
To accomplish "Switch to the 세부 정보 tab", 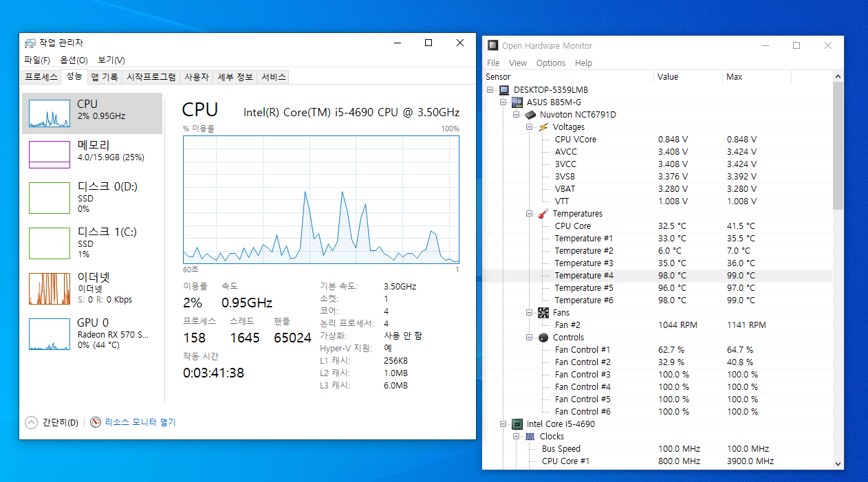I will (235, 77).
